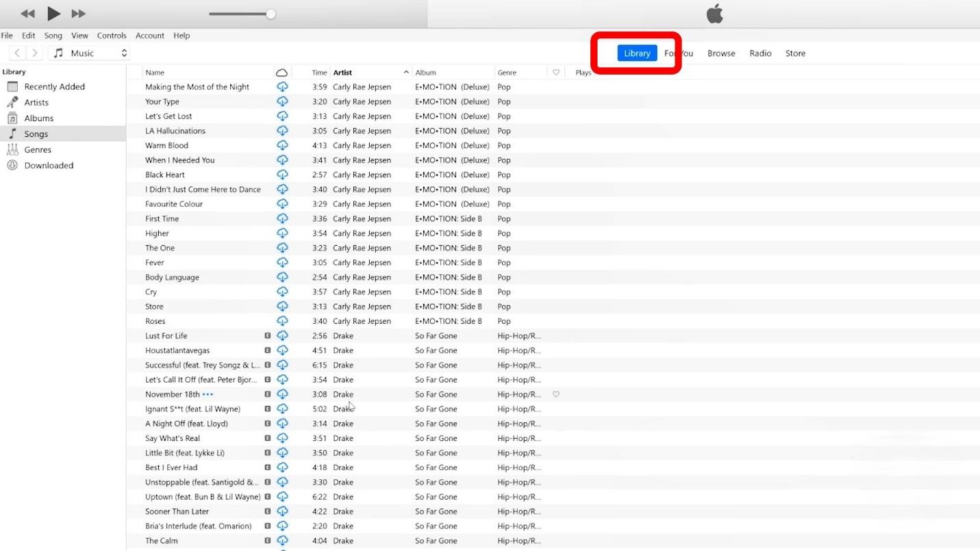Select I Didn't Just Come Here to Dance
Image resolution: width=980 pixels, height=551 pixels.
coord(203,190)
